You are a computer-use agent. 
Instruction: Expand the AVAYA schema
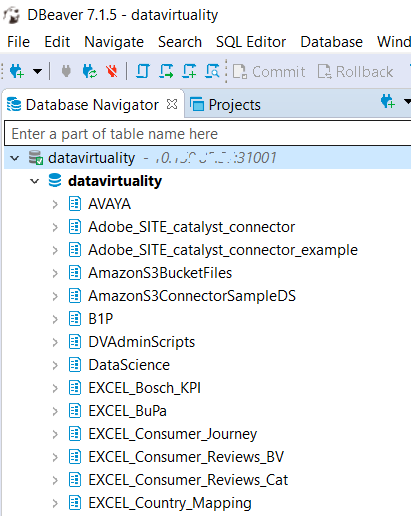tap(55, 204)
